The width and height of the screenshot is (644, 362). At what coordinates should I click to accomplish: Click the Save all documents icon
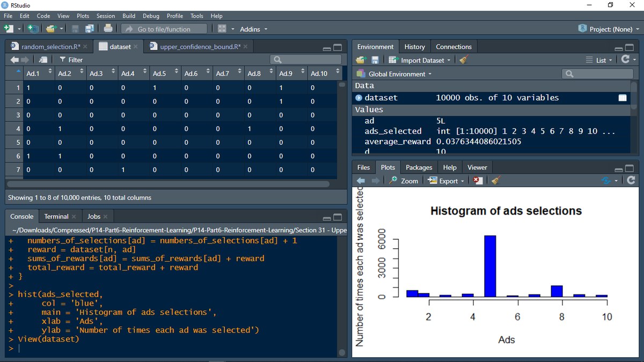coord(90,29)
